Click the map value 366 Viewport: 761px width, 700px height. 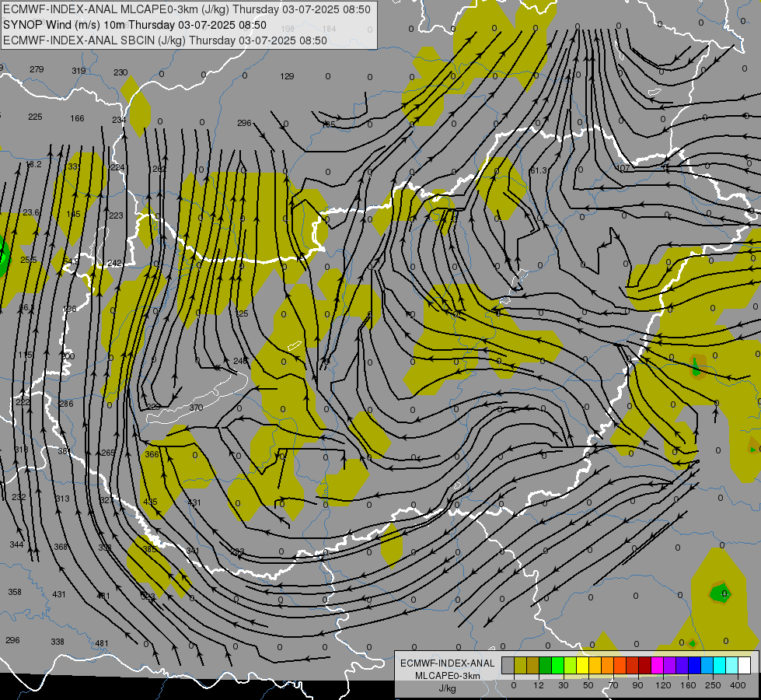coord(152,454)
